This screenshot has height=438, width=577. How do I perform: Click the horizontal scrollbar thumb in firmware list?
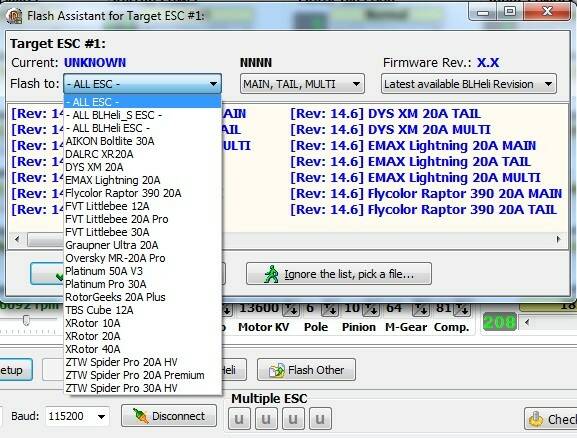pyautogui.click(x=46, y=240)
